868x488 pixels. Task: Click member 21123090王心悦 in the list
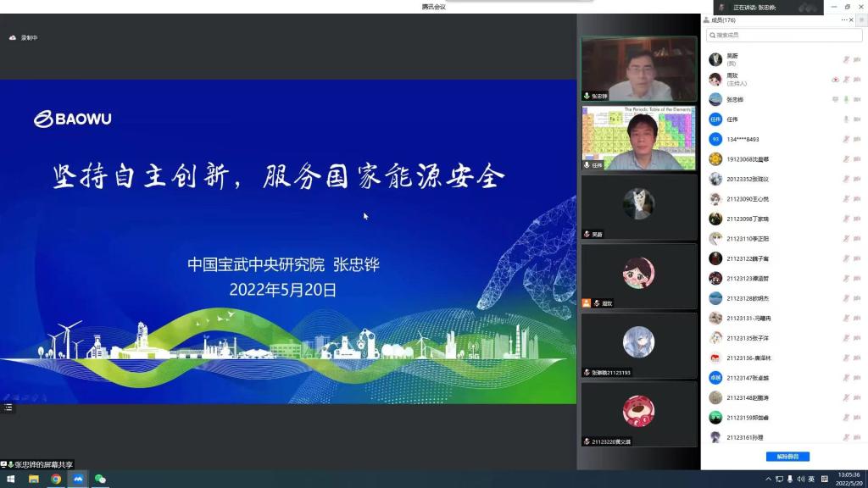pos(748,199)
